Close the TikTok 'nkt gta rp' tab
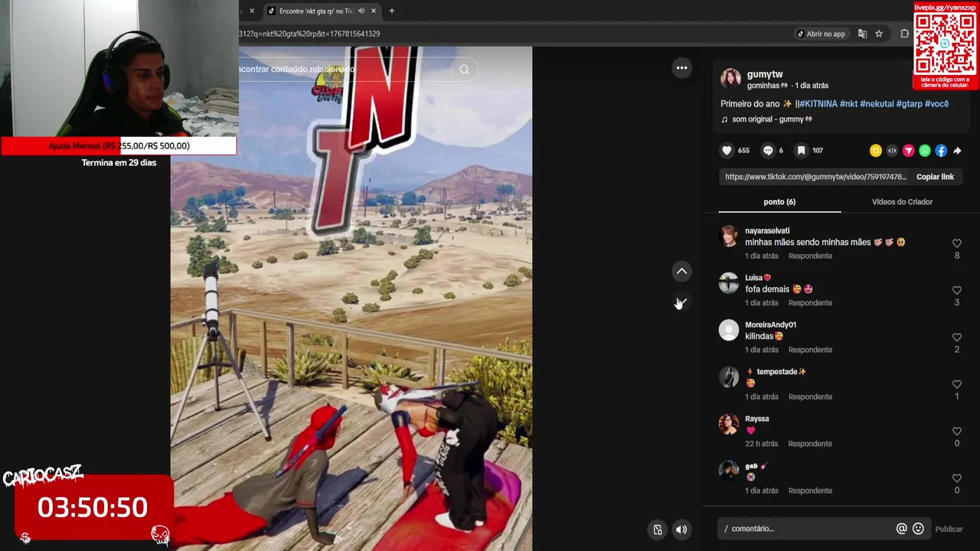Viewport: 980px width, 551px height. coord(373,11)
